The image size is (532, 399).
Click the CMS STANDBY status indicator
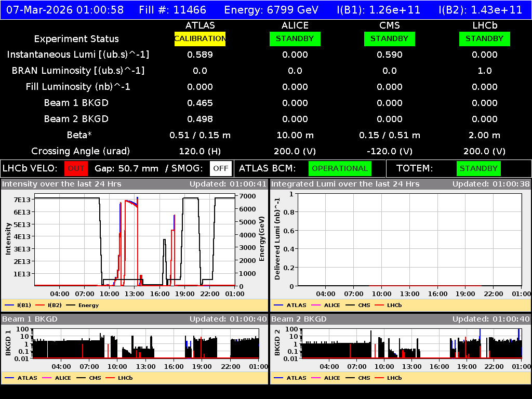[389, 38]
